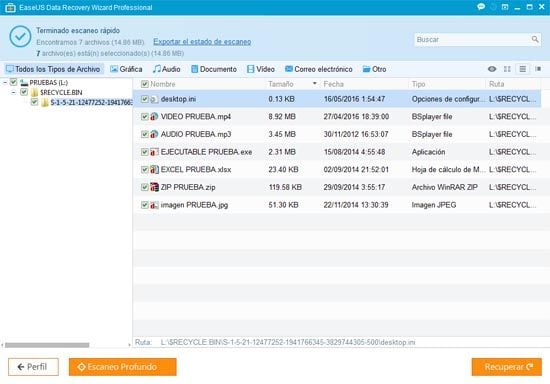
Task: Sort by the Ruta column header
Action: click(496, 84)
